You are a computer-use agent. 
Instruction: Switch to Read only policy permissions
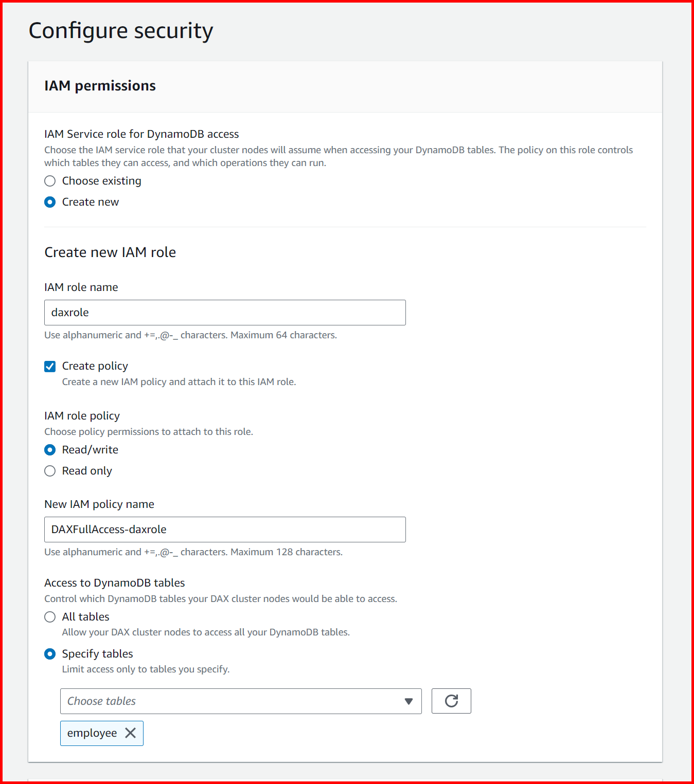click(50, 470)
